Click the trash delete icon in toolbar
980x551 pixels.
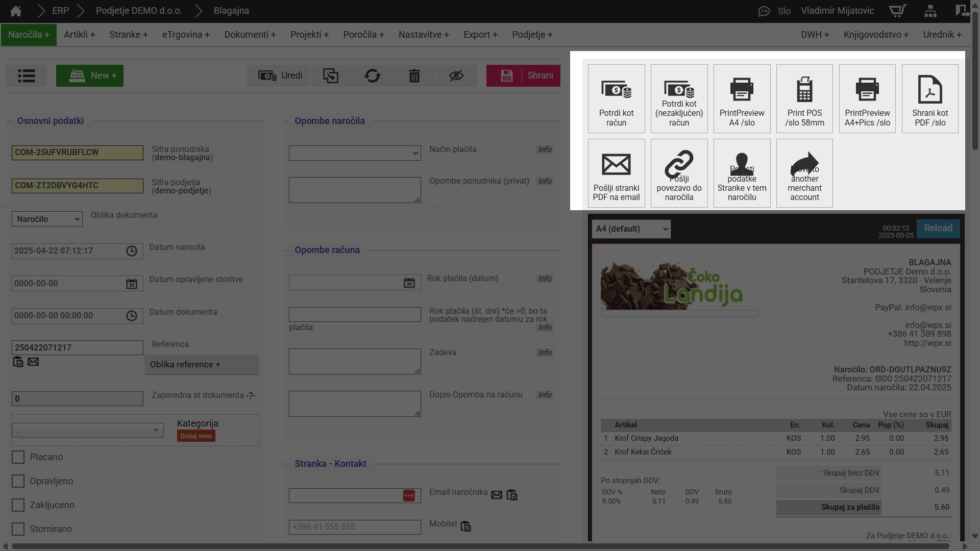point(414,76)
